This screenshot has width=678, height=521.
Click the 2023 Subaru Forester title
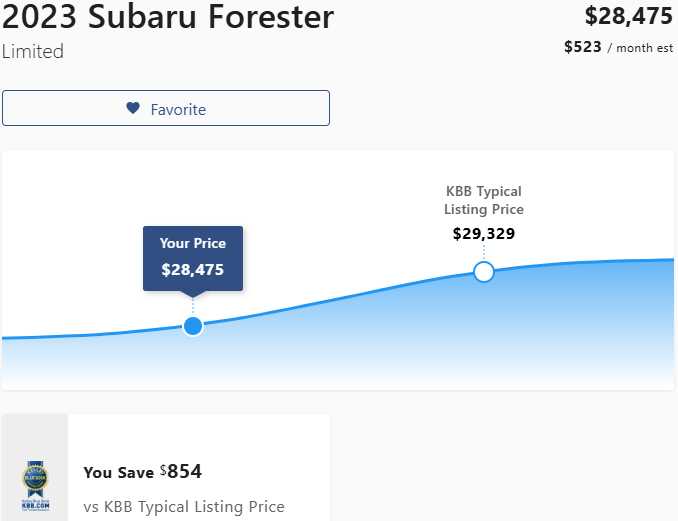pos(168,17)
